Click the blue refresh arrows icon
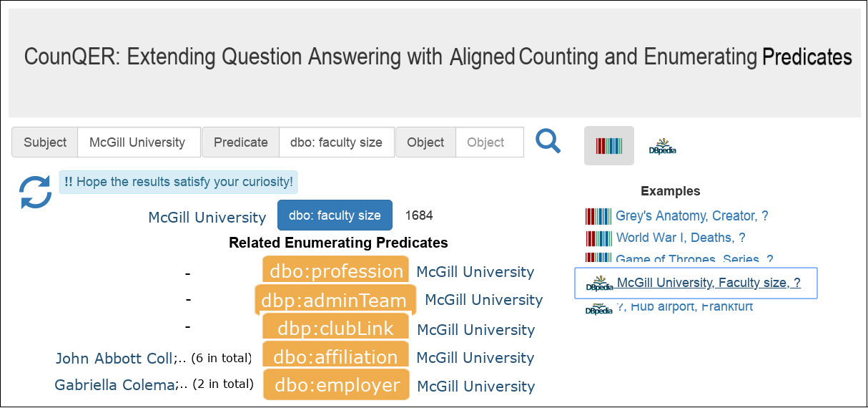The height and width of the screenshot is (408, 868). pyautogui.click(x=35, y=193)
